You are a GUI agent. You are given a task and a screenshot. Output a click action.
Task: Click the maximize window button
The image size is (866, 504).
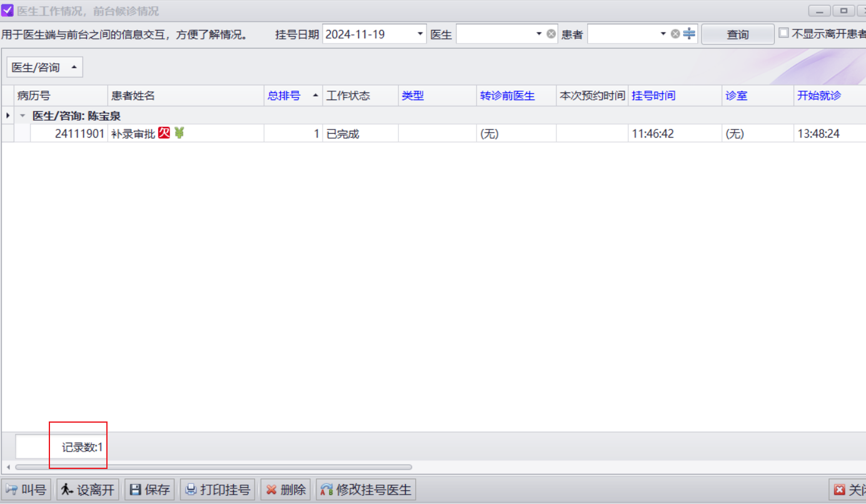click(x=843, y=11)
